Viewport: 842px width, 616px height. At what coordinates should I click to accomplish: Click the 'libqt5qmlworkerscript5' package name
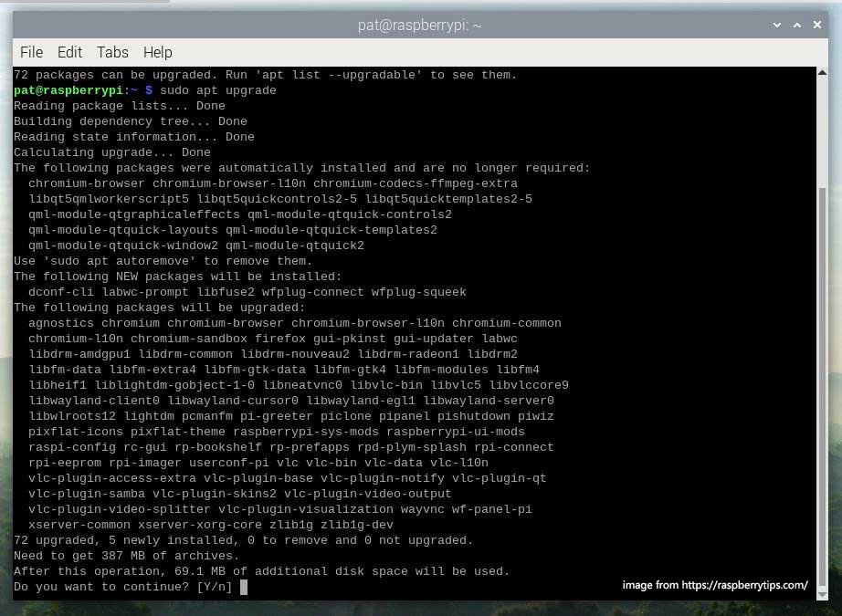109,199
